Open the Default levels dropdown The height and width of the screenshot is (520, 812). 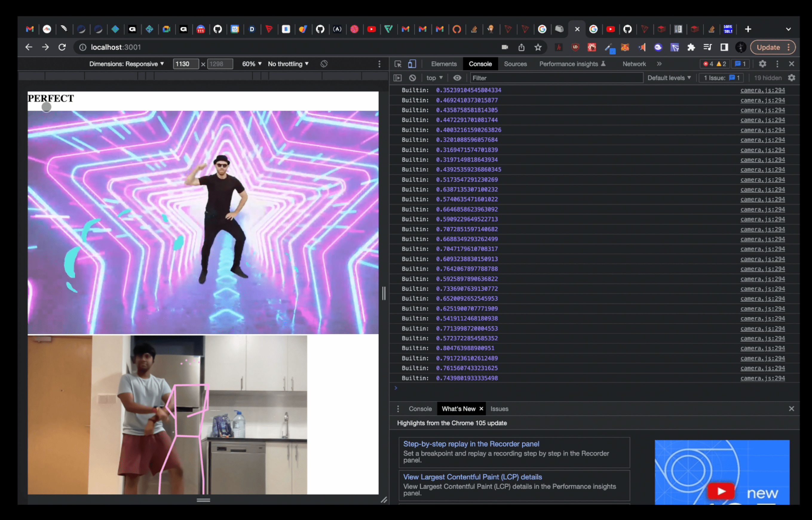(x=669, y=78)
